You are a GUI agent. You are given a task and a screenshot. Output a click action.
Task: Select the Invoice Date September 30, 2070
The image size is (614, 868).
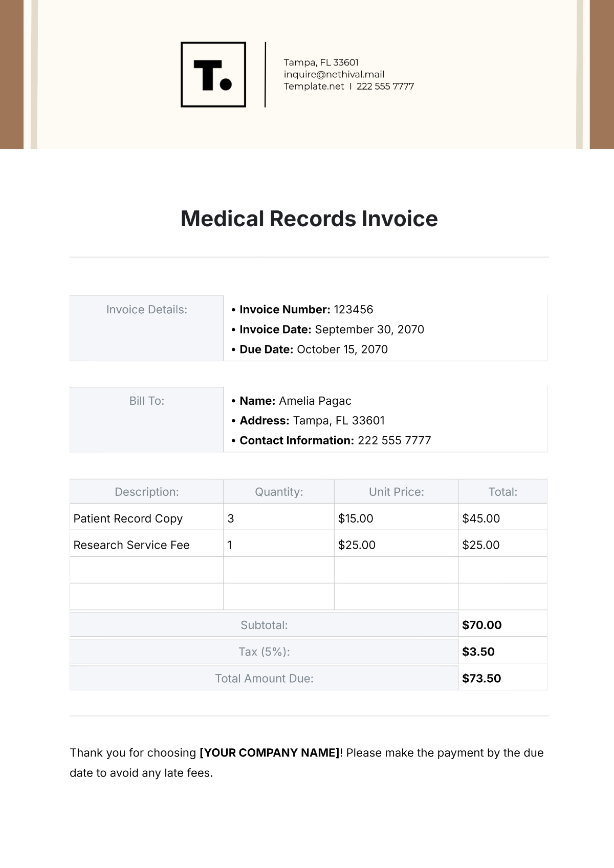click(369, 330)
